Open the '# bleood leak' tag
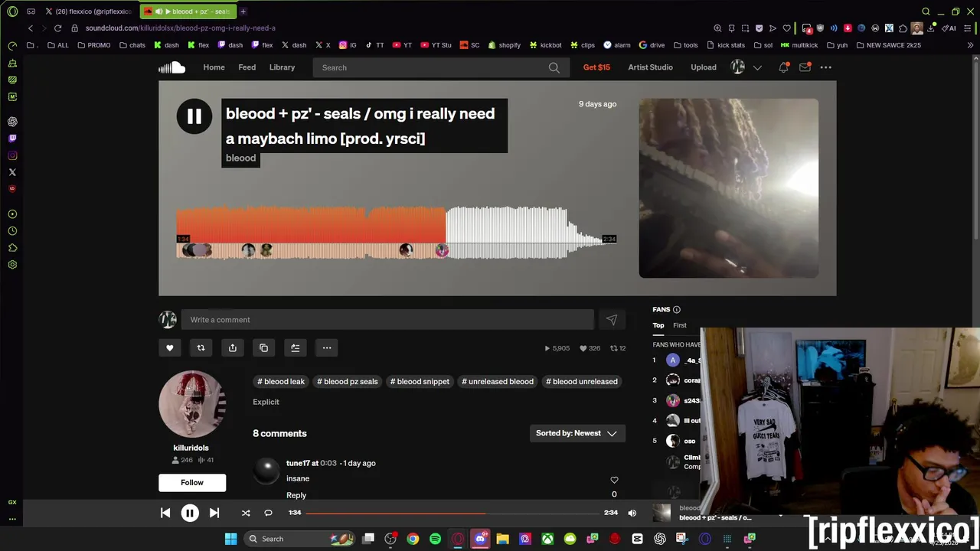980x551 pixels. (281, 381)
